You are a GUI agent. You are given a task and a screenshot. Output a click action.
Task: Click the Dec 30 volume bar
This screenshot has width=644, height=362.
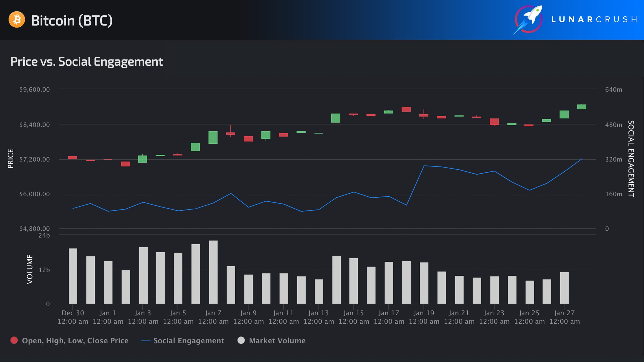(73, 276)
